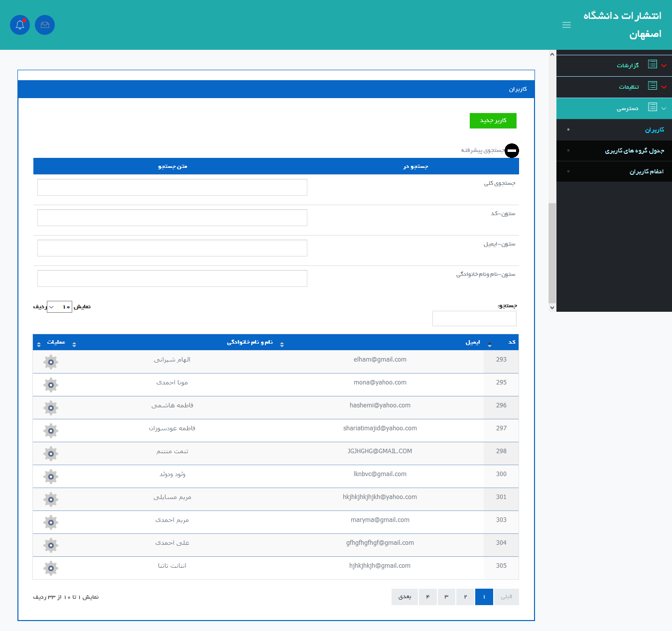This screenshot has height=631, width=672.
Task: Open actions gear for maryma@gmail.com
Action: [x=51, y=522]
